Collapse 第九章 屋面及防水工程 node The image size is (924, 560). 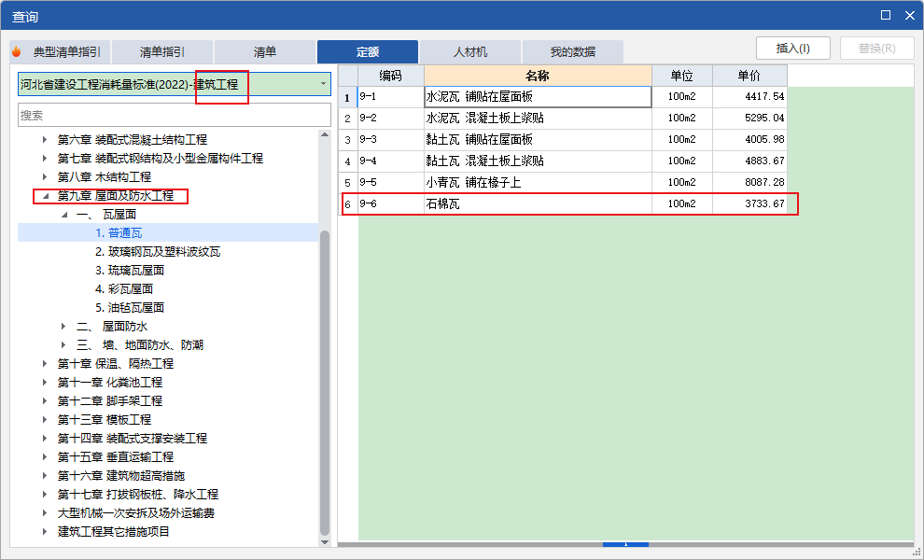[x=45, y=196]
